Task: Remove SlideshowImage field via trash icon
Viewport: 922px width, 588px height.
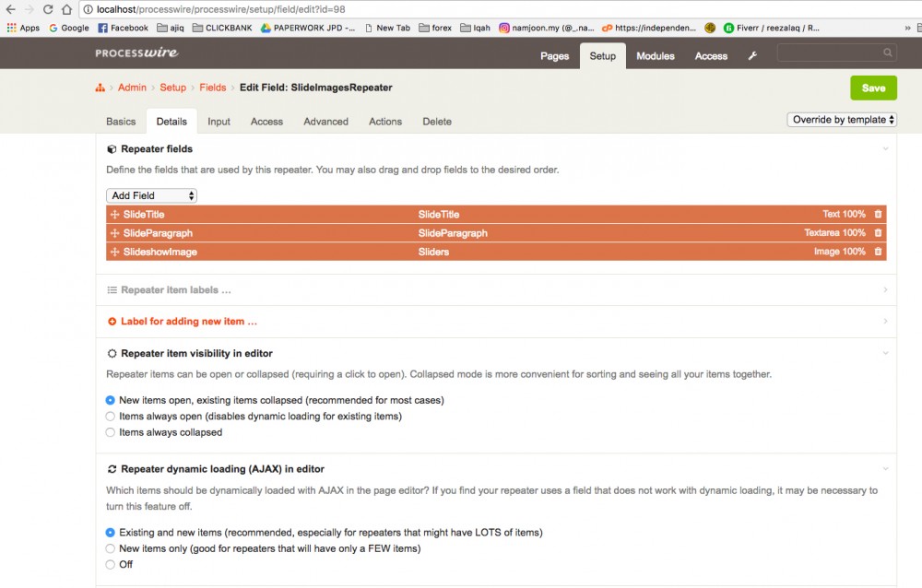Action: (x=878, y=252)
